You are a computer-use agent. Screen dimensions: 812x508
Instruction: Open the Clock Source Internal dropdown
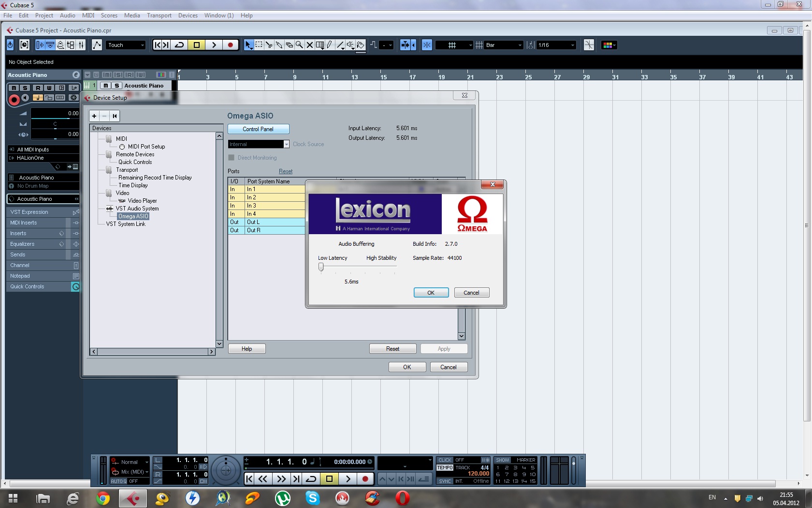coord(259,144)
